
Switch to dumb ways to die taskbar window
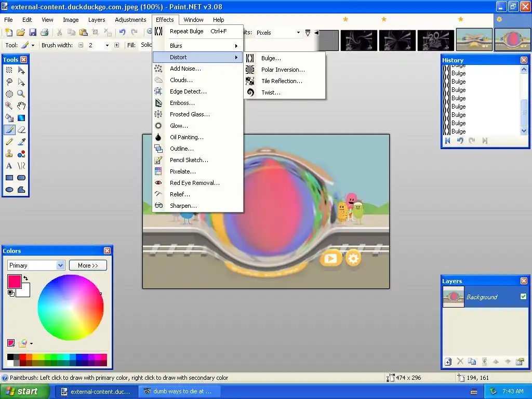pyautogui.click(x=179, y=391)
